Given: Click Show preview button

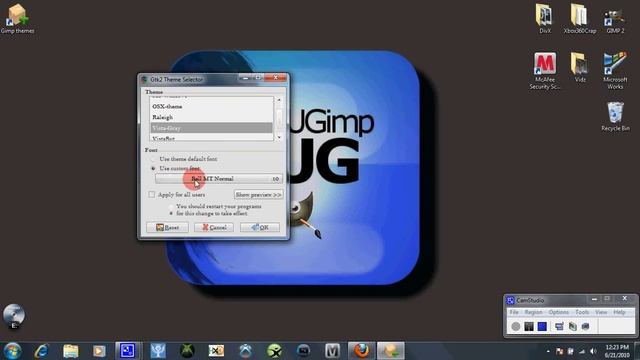Looking at the screenshot, I should pyautogui.click(x=258, y=195).
